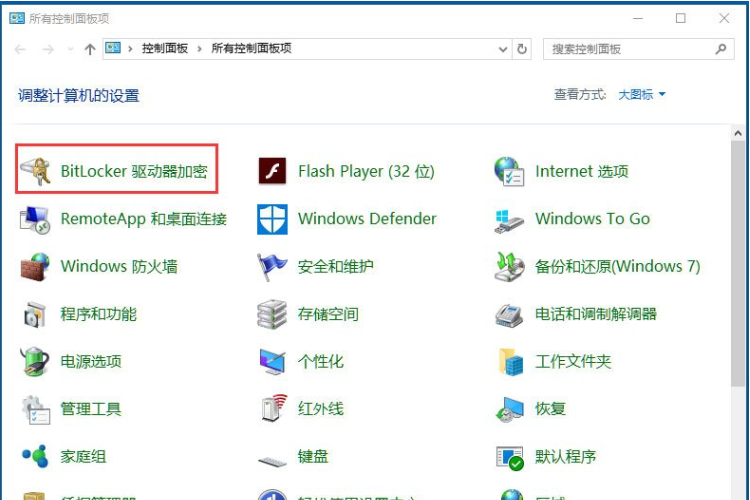The width and height of the screenshot is (750, 500).
Task: Open the Windows 防火墙 brick wall icon
Action: coord(35,267)
